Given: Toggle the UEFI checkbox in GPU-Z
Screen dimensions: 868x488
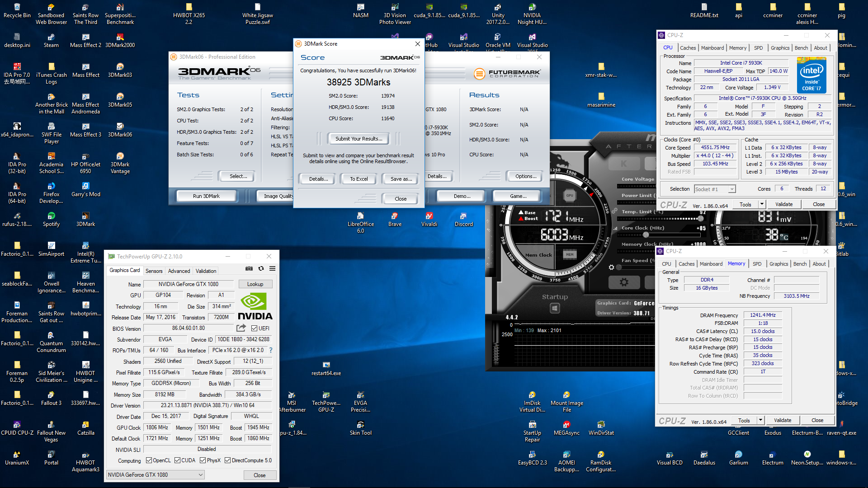Looking at the screenshot, I should point(254,328).
